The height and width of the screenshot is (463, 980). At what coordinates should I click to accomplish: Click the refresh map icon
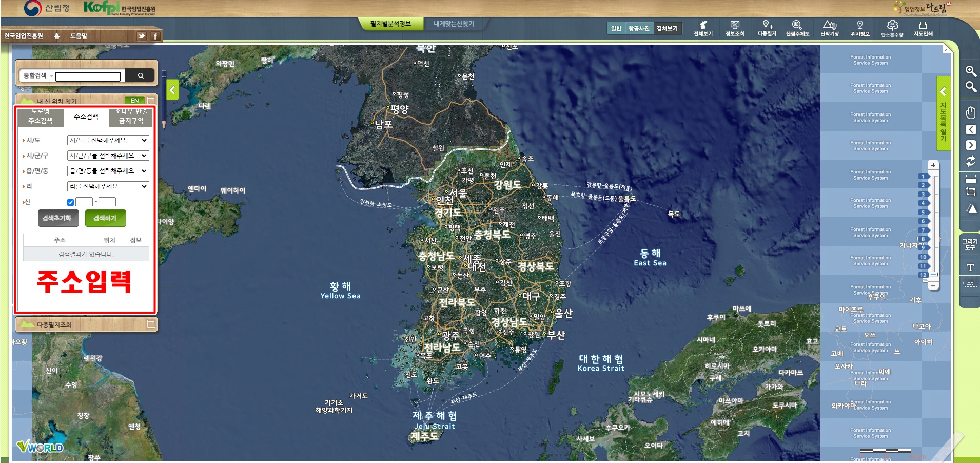pyautogui.click(x=971, y=161)
